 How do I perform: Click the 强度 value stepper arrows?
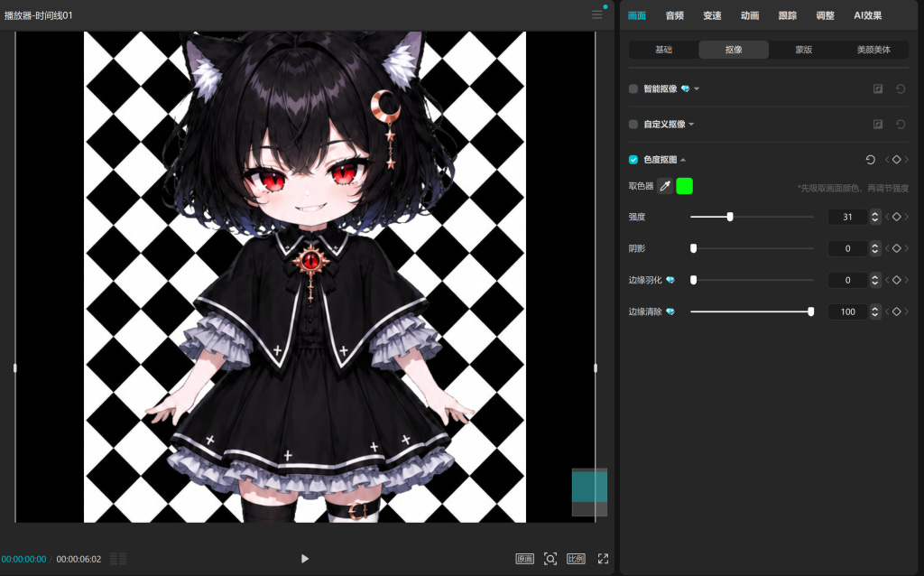[x=875, y=217]
